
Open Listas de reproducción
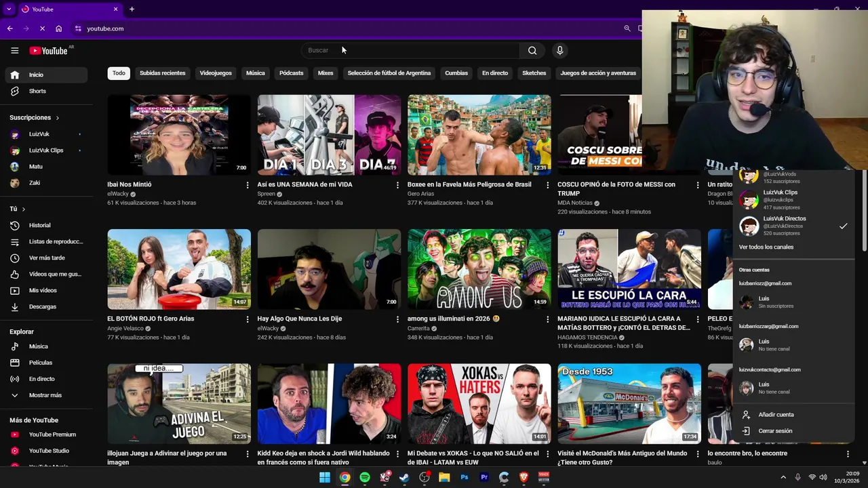(46, 241)
